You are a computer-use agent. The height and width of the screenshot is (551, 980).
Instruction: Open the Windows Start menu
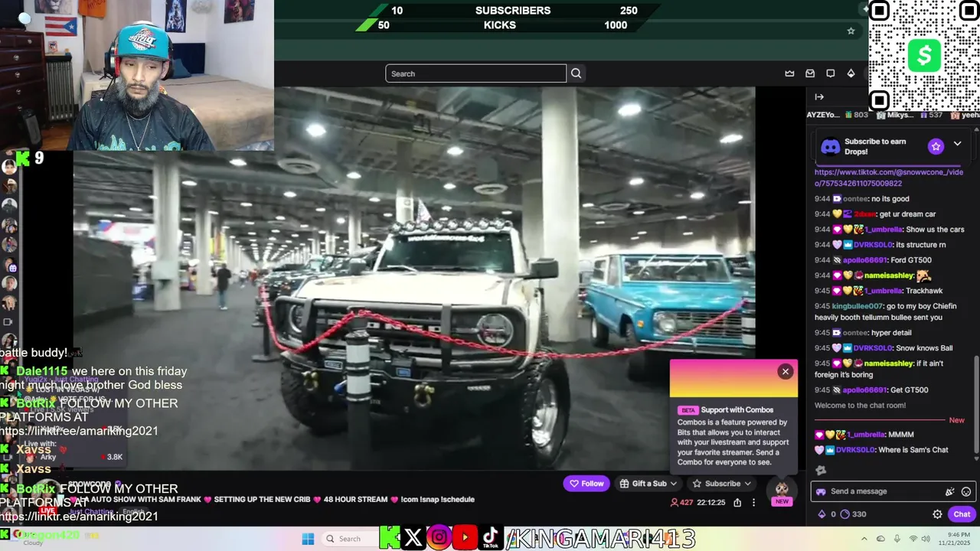click(308, 539)
